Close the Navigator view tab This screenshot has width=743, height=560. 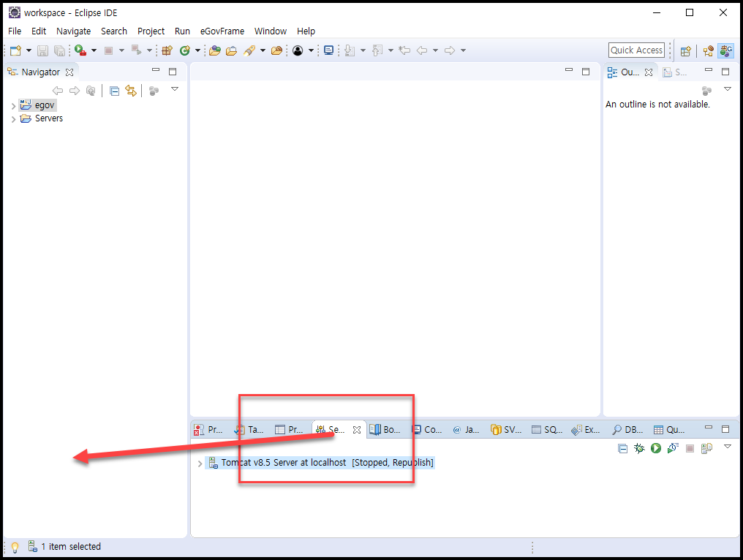[x=69, y=72]
